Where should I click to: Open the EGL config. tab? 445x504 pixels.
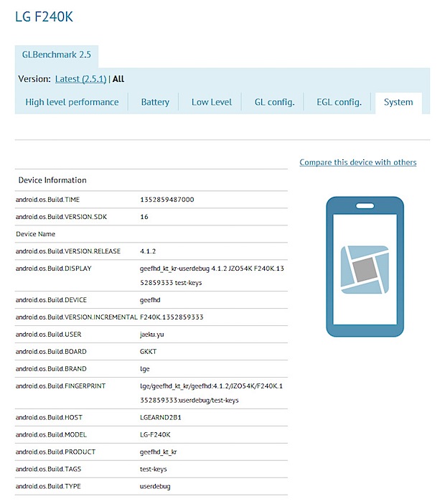click(339, 102)
